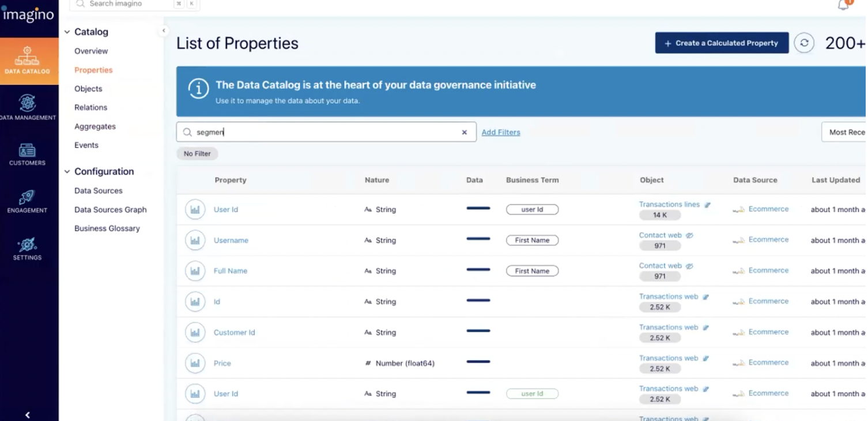Click the Add Filters link

(x=501, y=132)
